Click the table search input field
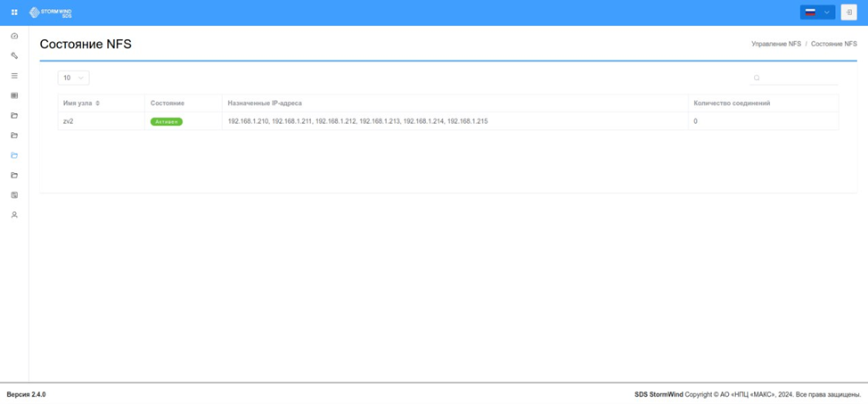 coord(794,78)
